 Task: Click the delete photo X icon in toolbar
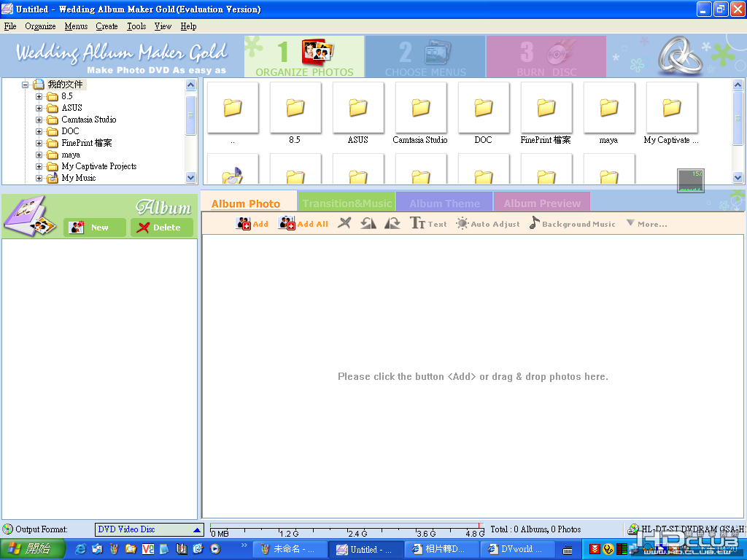pos(344,223)
